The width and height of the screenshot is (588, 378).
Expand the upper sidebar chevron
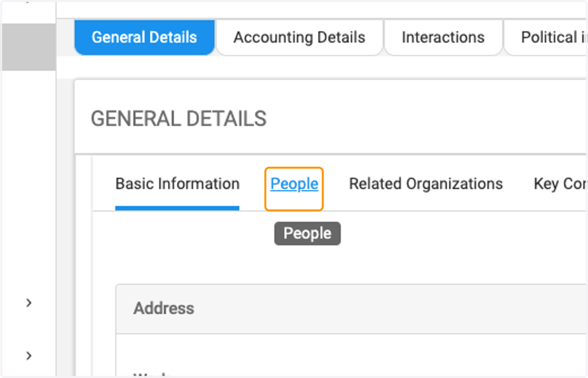pos(29,303)
